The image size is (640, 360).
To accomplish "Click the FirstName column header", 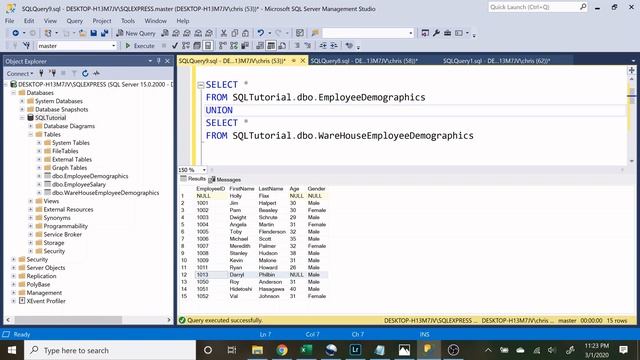I will point(242,189).
